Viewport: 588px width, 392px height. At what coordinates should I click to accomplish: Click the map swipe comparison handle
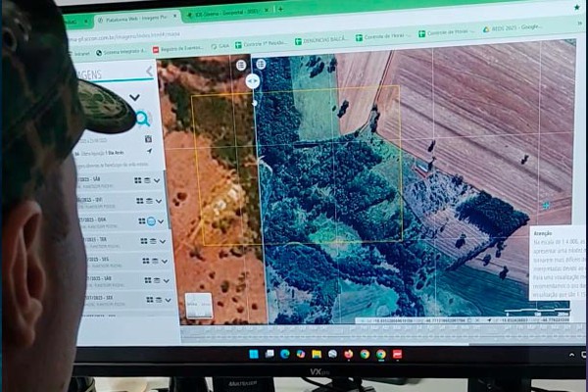point(253,80)
